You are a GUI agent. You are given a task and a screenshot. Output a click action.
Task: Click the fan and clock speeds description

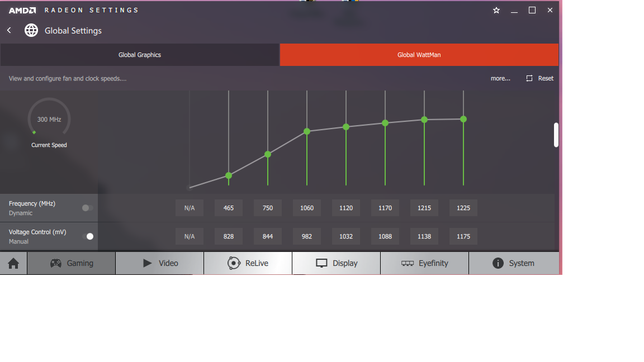coord(68,78)
